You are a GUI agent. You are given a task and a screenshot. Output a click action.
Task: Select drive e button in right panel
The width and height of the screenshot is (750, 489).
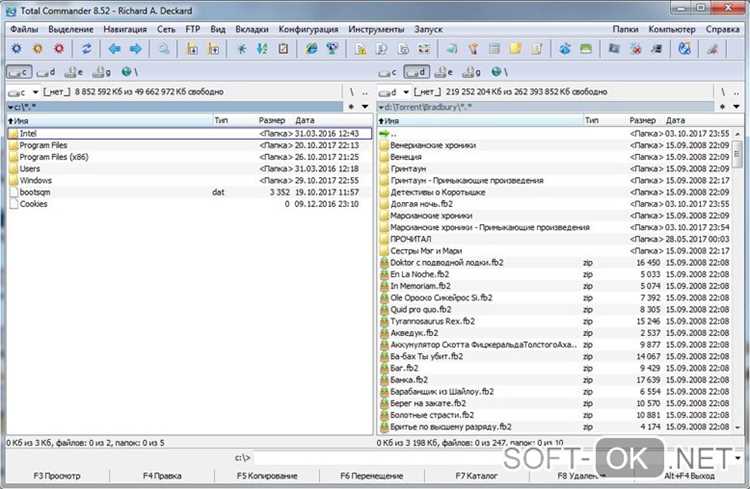pyautogui.click(x=444, y=72)
